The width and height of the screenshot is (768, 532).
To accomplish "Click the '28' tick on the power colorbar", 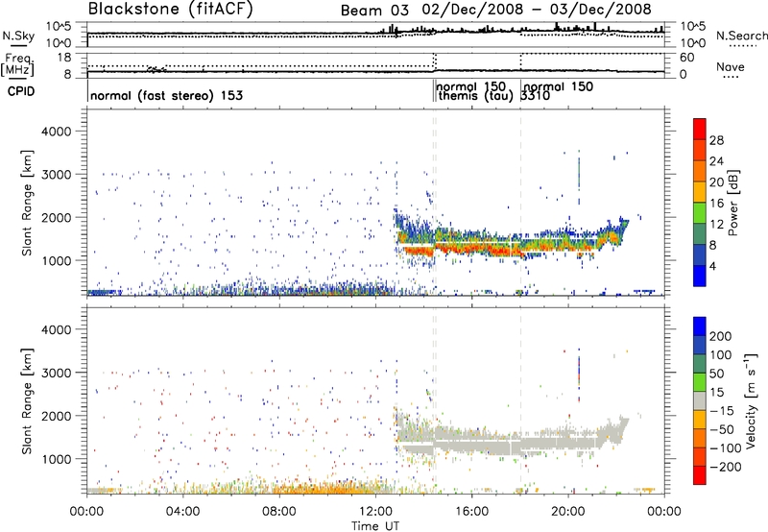I will click(716, 140).
